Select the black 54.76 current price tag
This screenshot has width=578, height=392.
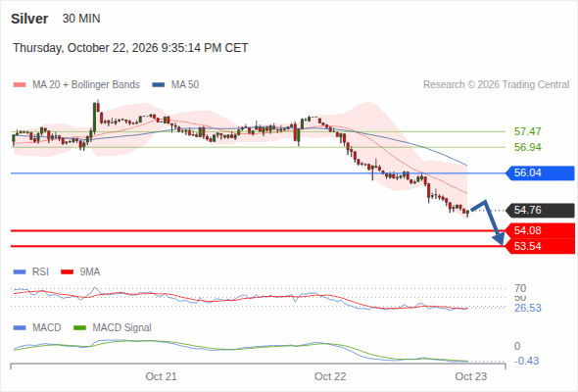540,210
